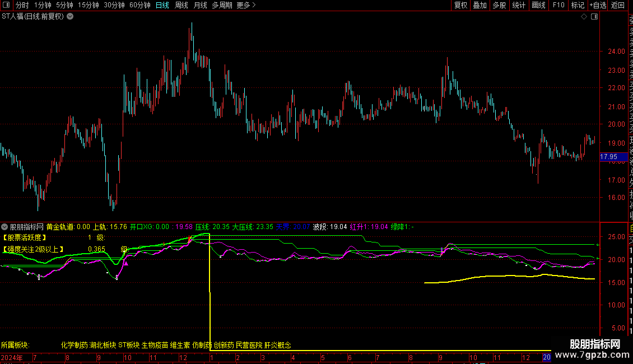
Task: Toggle the left sidebar panel icon
Action: coord(6,5)
